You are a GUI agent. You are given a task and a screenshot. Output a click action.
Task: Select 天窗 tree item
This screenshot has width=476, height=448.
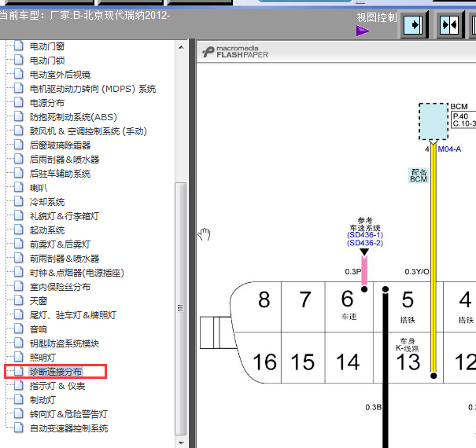(39, 301)
